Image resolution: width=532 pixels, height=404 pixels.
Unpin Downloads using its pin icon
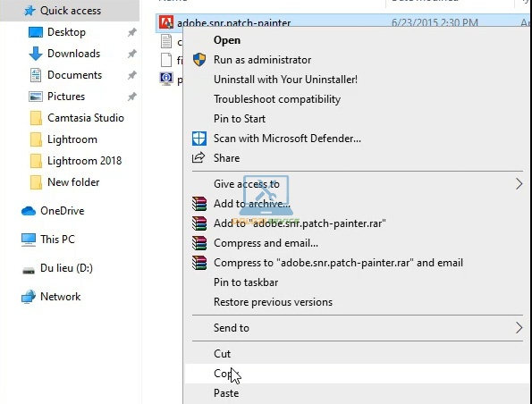tap(131, 54)
